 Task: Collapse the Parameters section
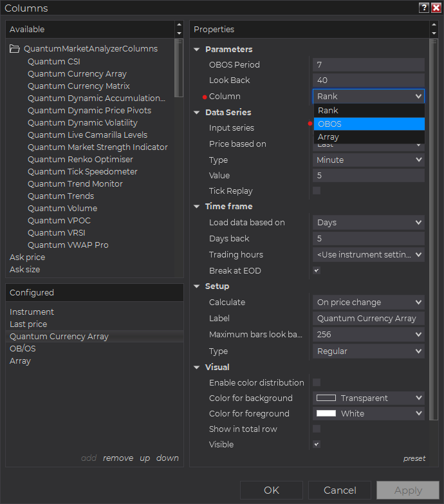point(197,50)
